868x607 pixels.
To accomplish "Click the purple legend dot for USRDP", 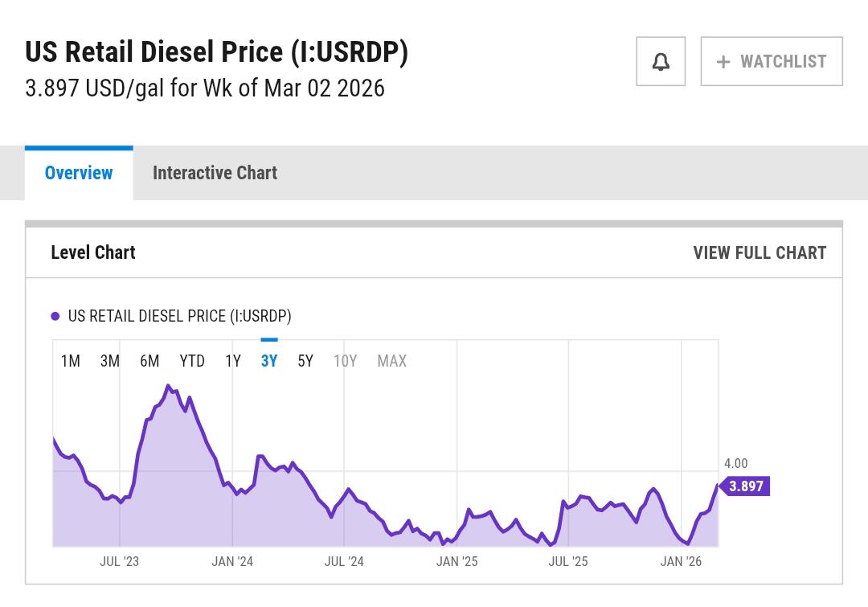I will [55, 317].
